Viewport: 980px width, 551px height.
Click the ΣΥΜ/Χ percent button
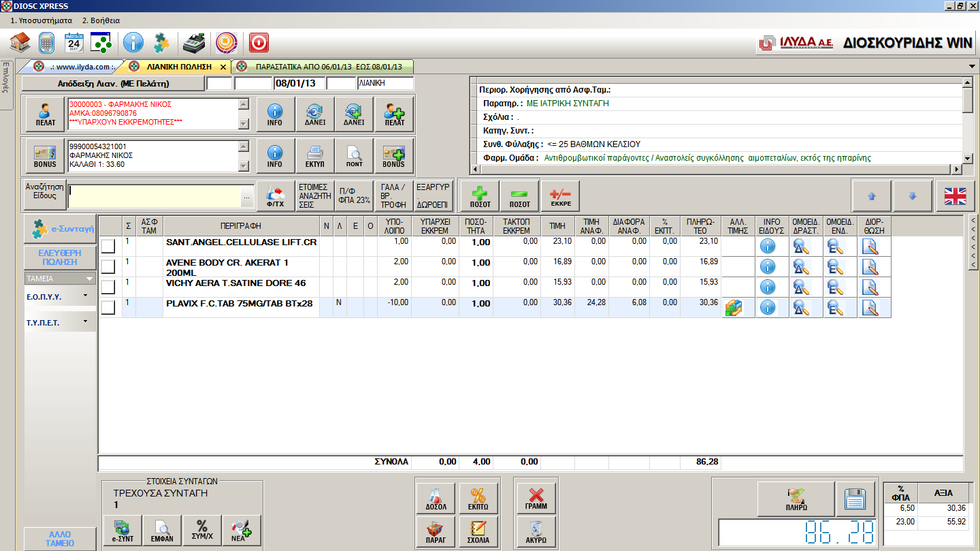coord(202,531)
